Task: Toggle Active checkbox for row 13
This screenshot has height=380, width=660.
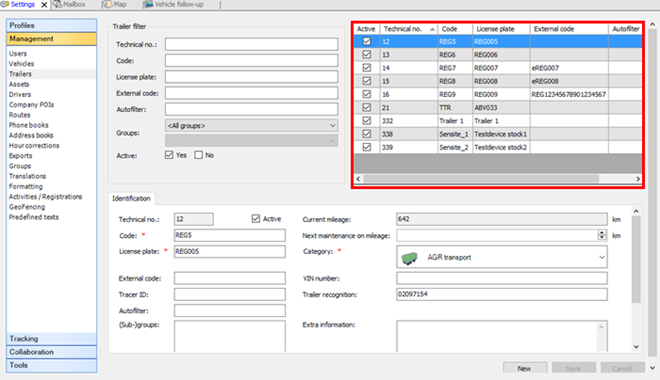Action: [367, 54]
